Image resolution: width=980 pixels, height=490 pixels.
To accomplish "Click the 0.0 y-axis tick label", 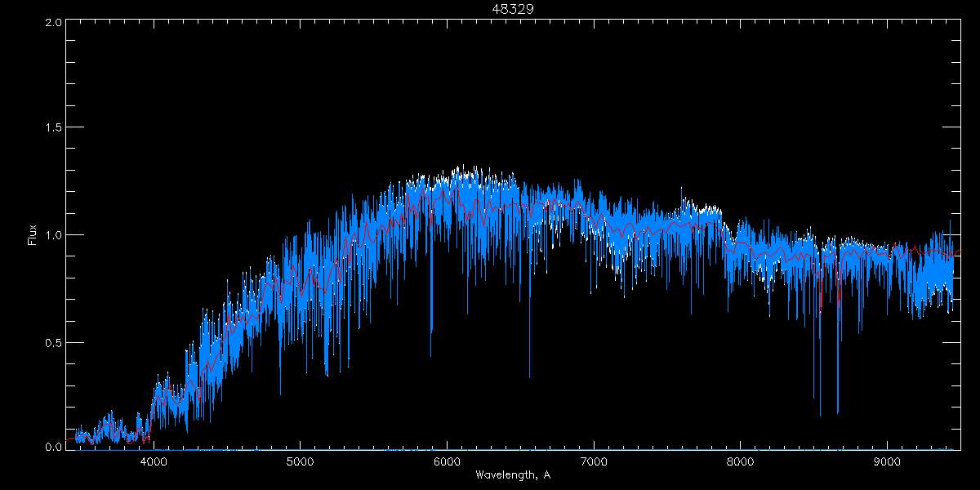I will pyautogui.click(x=51, y=448).
